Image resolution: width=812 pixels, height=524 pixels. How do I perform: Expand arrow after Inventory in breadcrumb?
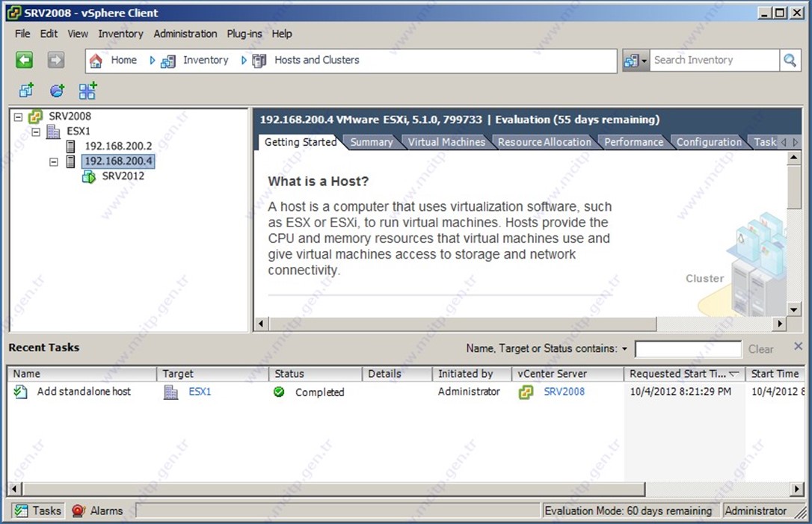244,61
